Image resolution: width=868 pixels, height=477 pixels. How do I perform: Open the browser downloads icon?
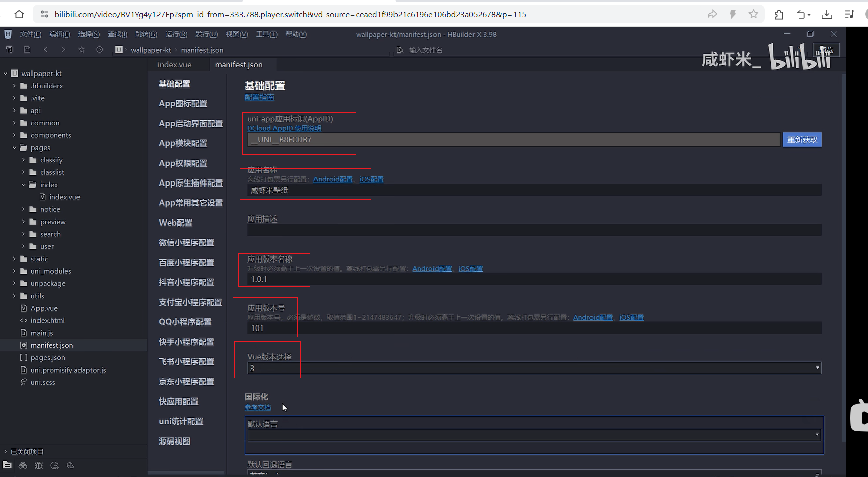click(827, 14)
